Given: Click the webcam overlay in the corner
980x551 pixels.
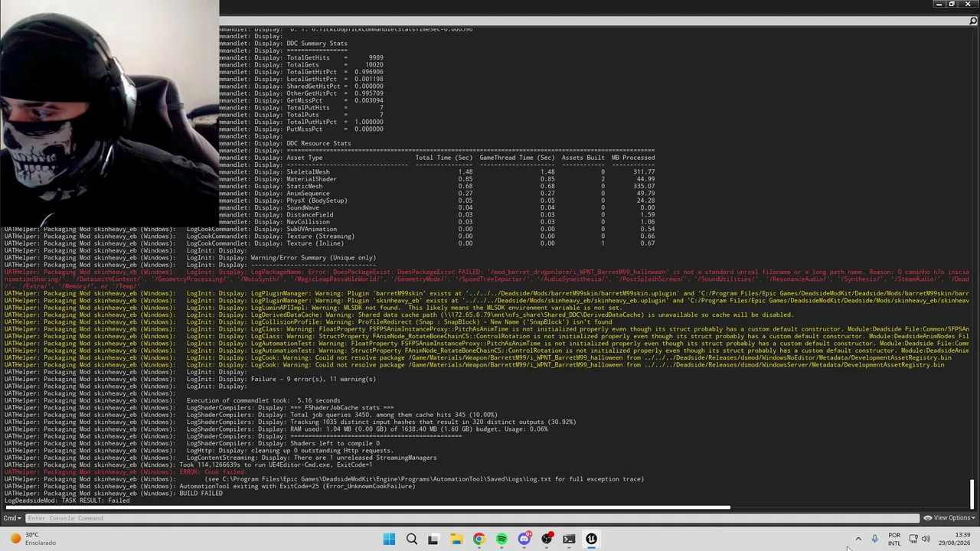Looking at the screenshot, I should point(109,112).
